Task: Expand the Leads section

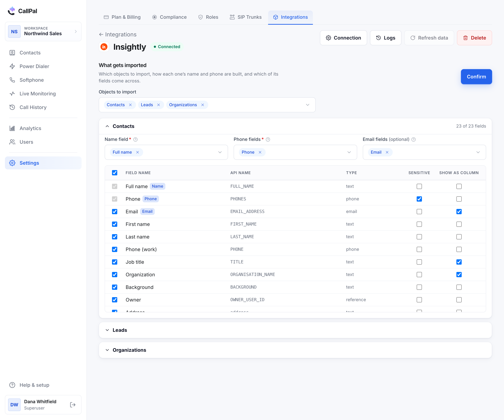Action: 295,330
